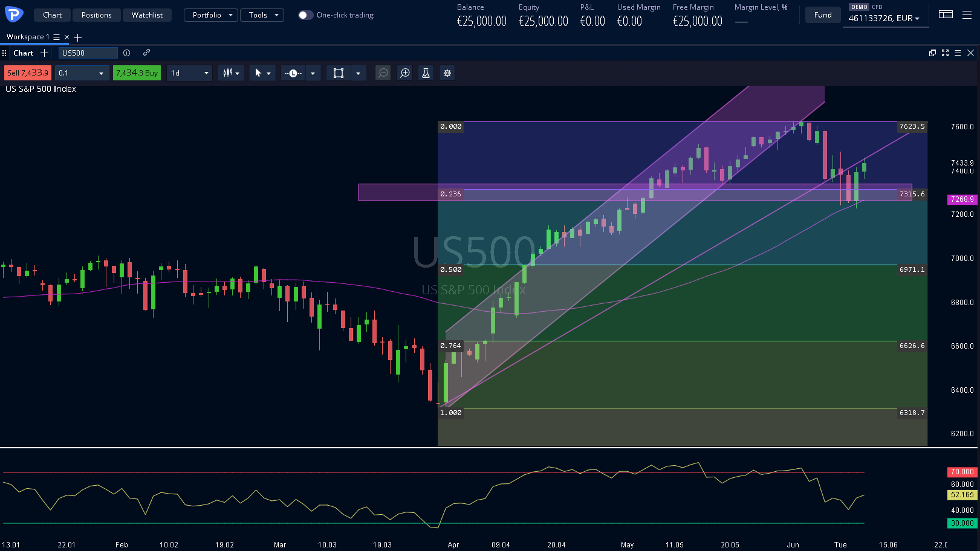
Task: Select the line drawing tool
Action: [293, 73]
